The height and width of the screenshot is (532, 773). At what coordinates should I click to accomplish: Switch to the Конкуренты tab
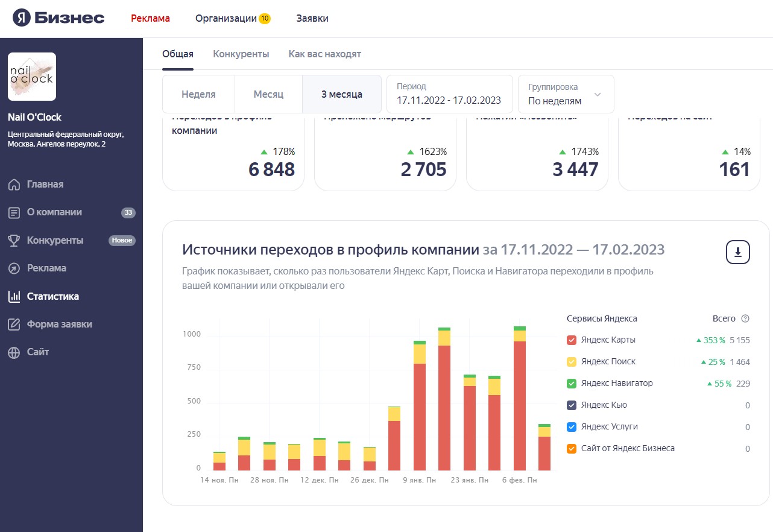click(x=241, y=54)
